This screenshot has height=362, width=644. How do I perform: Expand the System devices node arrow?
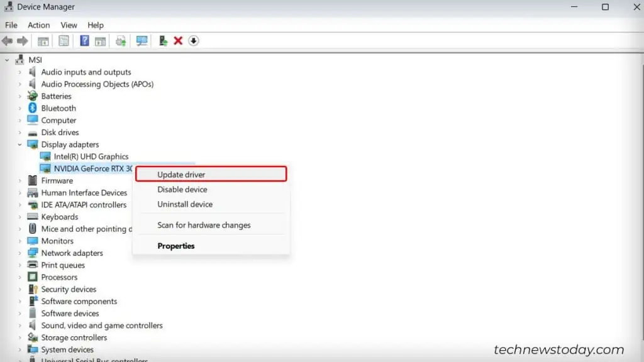coord(19,349)
